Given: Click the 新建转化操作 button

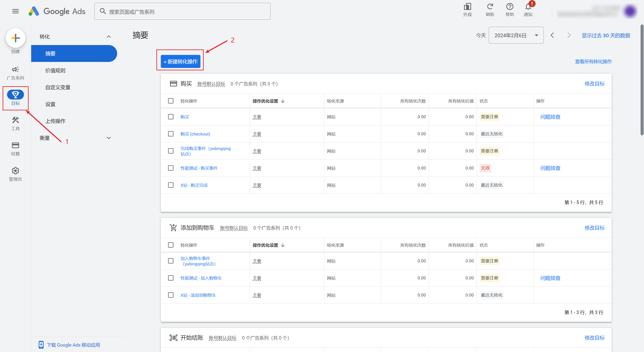Looking at the screenshot, I should (180, 61).
